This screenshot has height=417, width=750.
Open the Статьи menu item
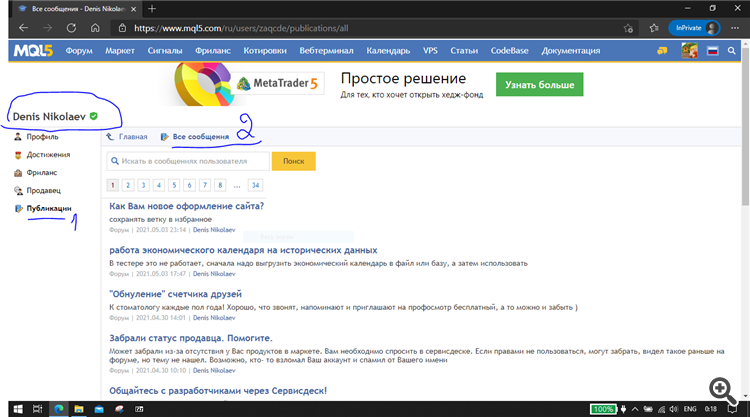[464, 51]
